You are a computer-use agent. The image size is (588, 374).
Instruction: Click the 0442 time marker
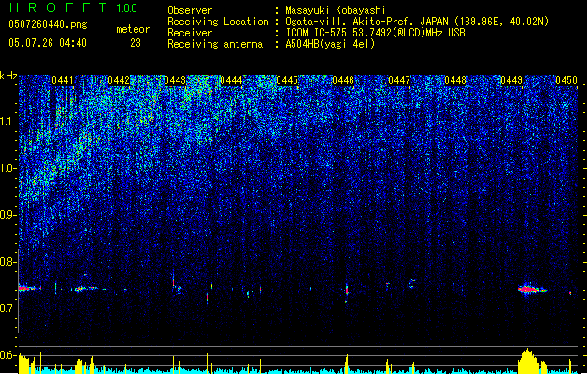pos(119,80)
